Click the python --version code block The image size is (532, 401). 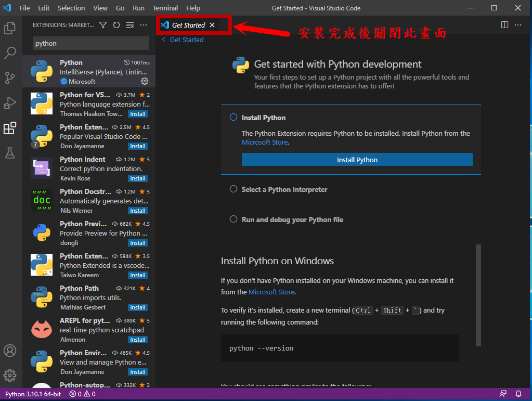coord(340,348)
